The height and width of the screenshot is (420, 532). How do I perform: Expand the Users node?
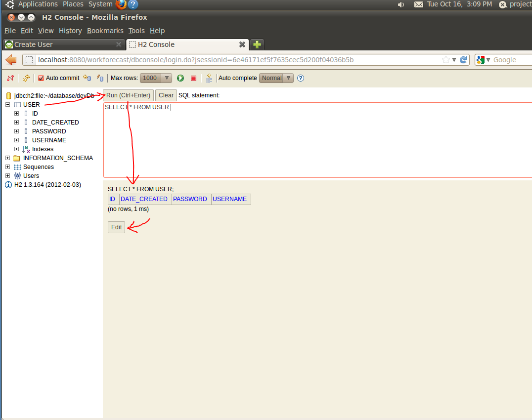8,175
